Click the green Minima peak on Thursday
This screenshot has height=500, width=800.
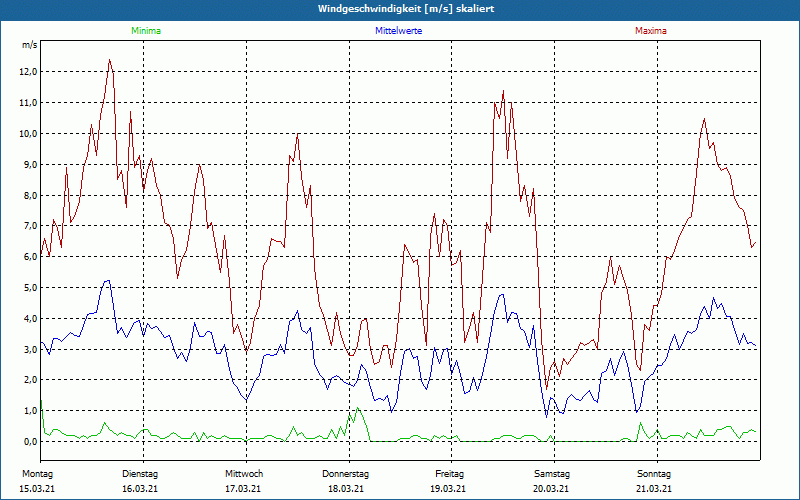pos(358,408)
